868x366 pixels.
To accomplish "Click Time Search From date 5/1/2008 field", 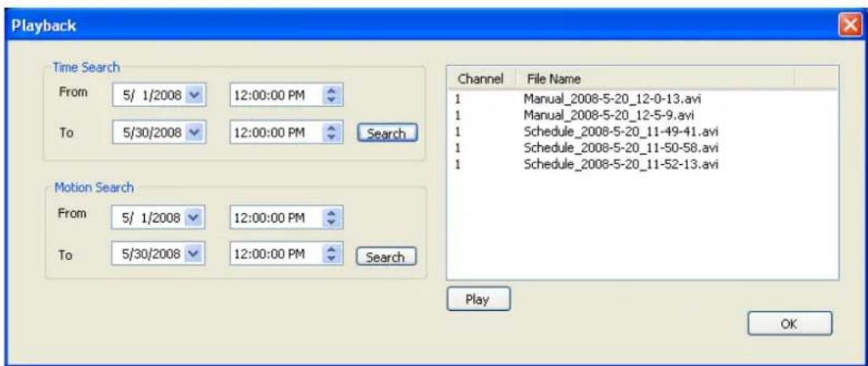I will 158,96.
